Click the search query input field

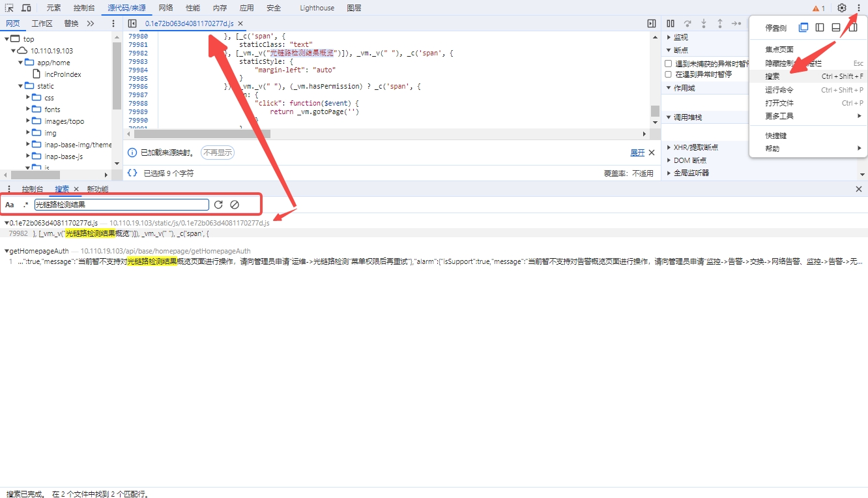pos(122,205)
